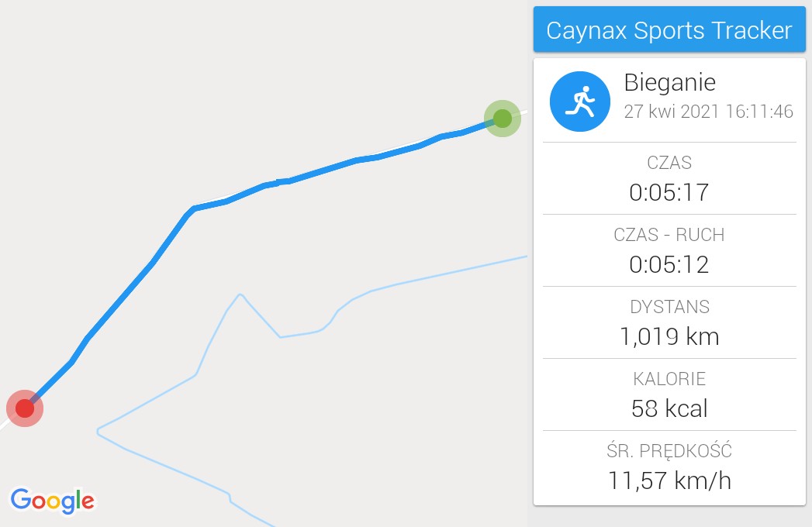
Task: Click the CZAS label
Action: [669, 163]
